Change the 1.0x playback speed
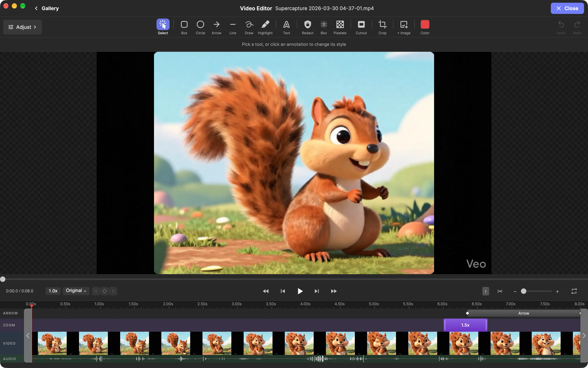The width and height of the screenshot is (588, 368). click(53, 291)
